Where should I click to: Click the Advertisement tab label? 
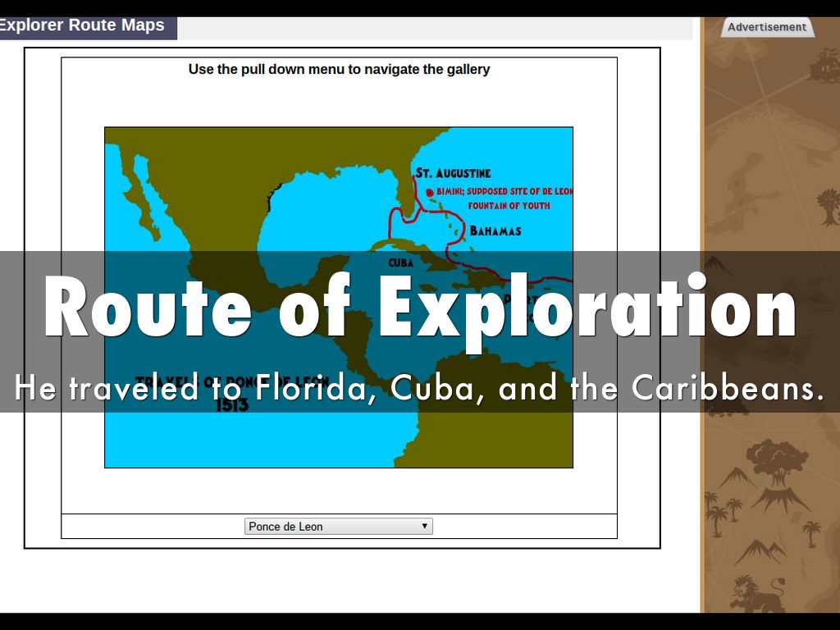click(x=766, y=27)
